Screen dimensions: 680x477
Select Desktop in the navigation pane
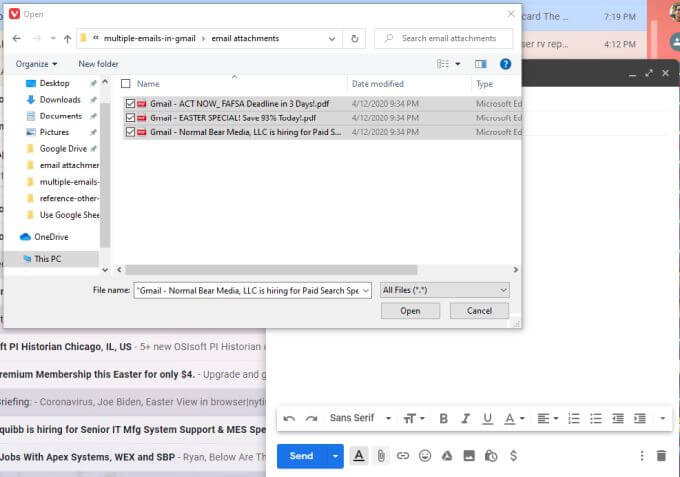[54, 83]
